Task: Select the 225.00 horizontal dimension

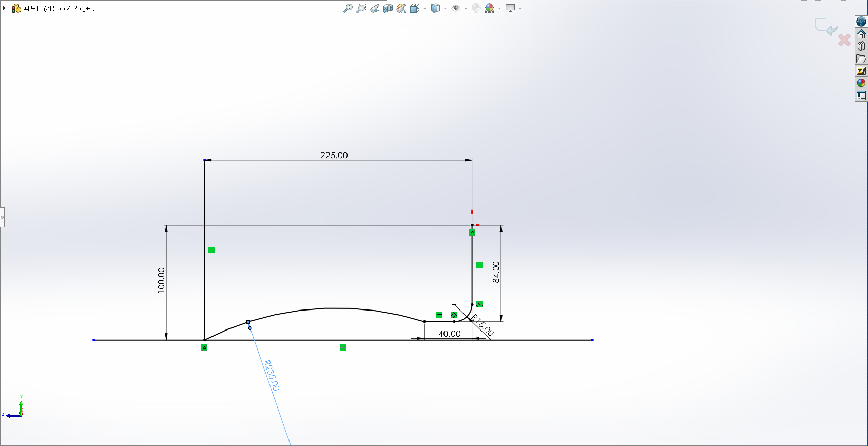Action: click(334, 155)
